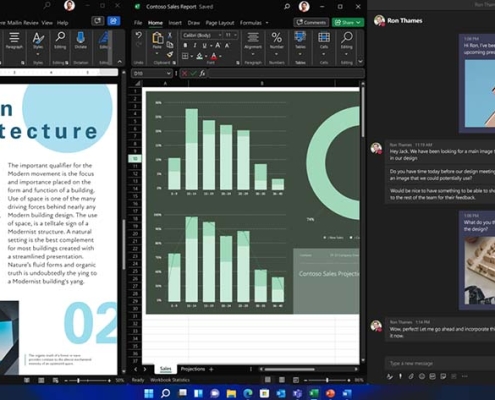The image size is (495, 400).
Task: Click search icon in Word title bar
Action: [x=47, y=6]
